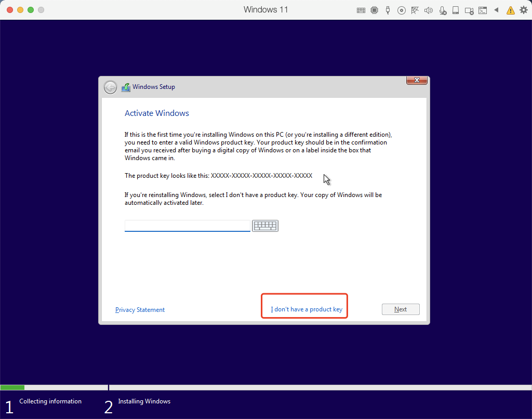Click the product key input field

[x=187, y=226]
